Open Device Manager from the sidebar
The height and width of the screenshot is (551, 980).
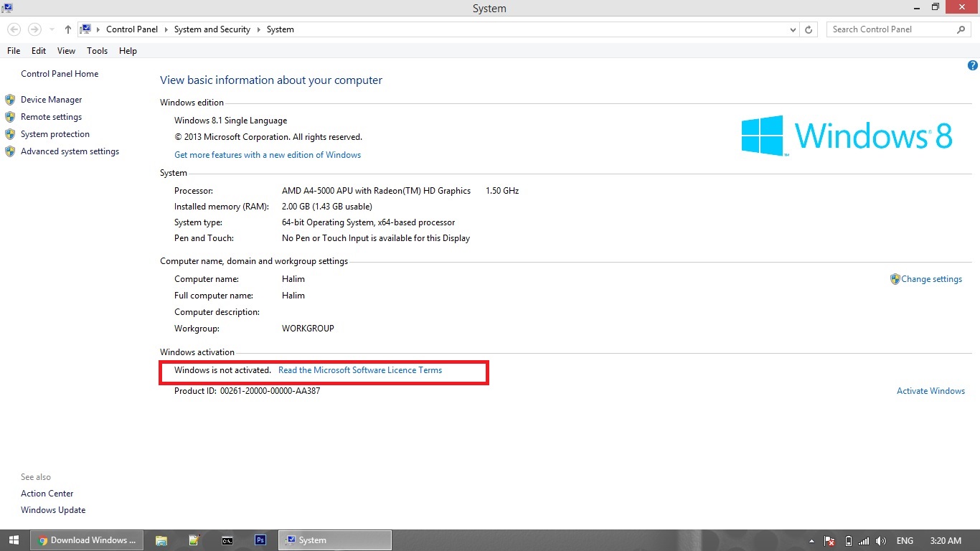(51, 99)
